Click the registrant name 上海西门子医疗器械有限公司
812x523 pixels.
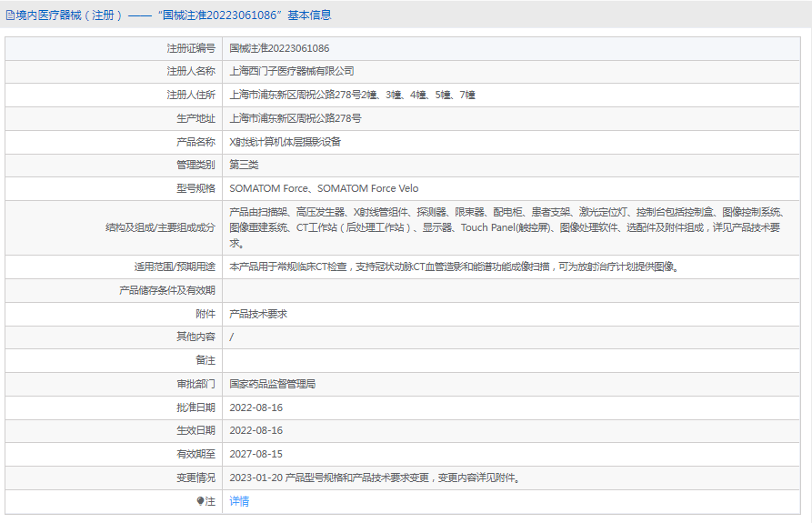292,72
